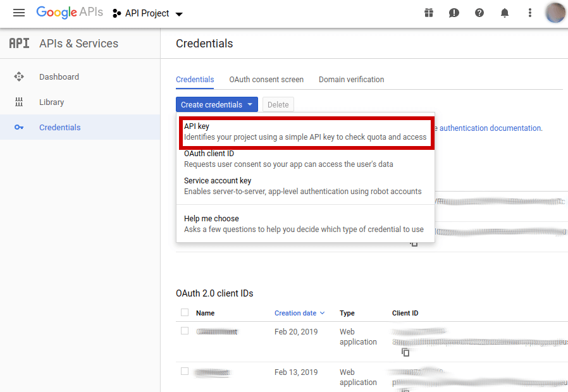Sort by Creation date column
This screenshot has width=568, height=392.
(x=297, y=312)
